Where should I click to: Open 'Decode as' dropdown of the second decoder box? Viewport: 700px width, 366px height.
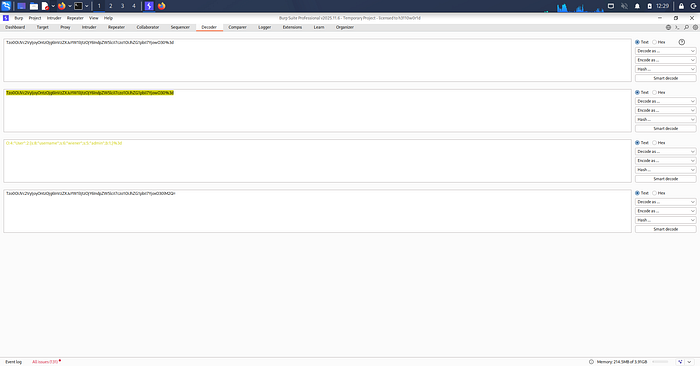click(666, 101)
